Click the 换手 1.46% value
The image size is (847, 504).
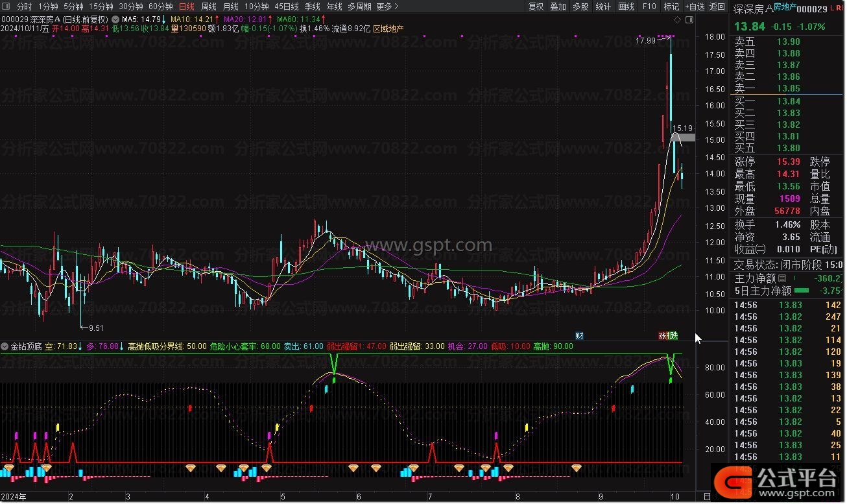787,224
